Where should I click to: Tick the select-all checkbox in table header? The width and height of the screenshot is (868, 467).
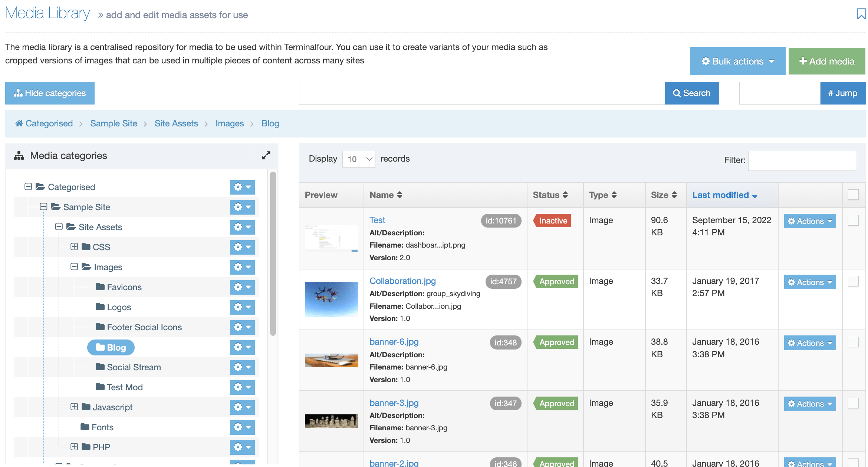click(x=853, y=195)
